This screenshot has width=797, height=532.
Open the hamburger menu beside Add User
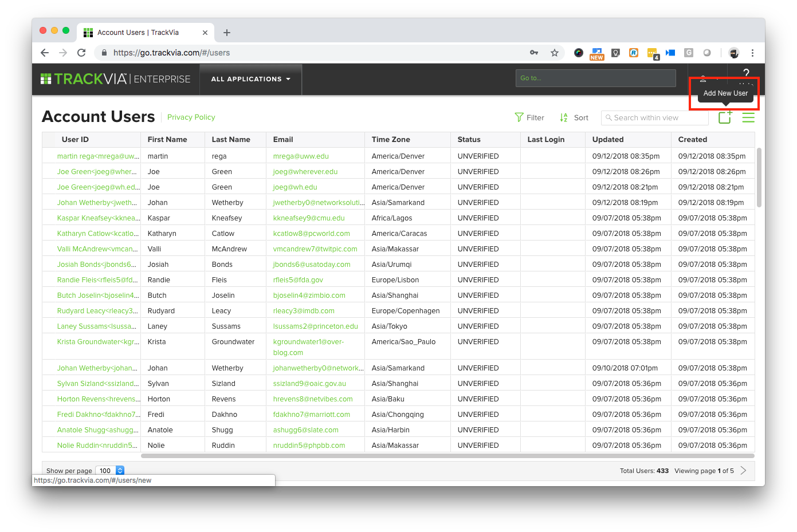748,117
